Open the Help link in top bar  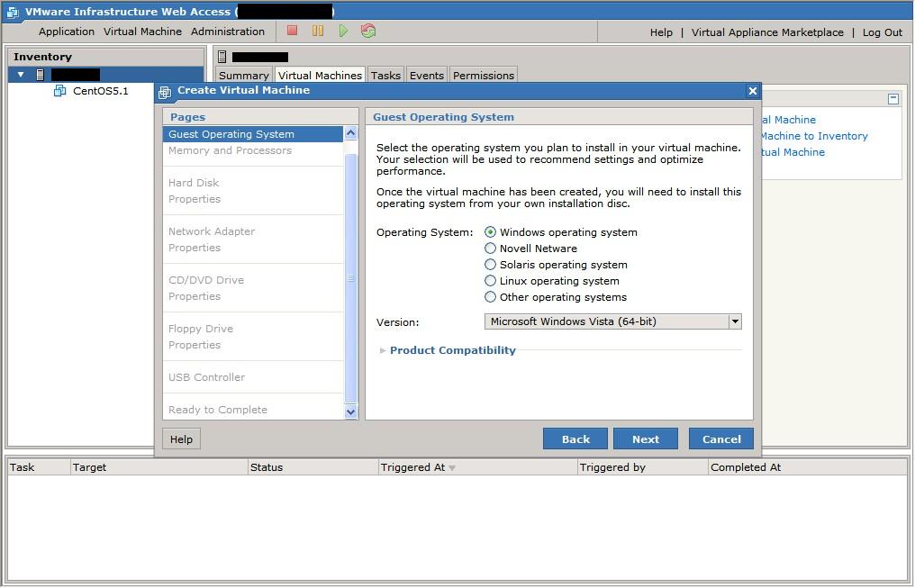tap(661, 32)
